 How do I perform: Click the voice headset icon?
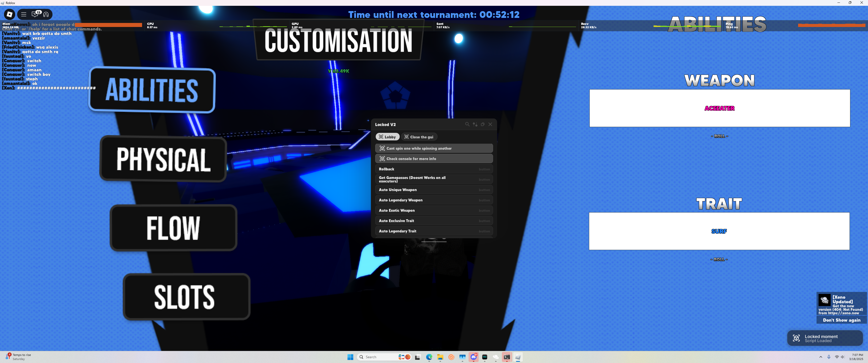[46, 14]
